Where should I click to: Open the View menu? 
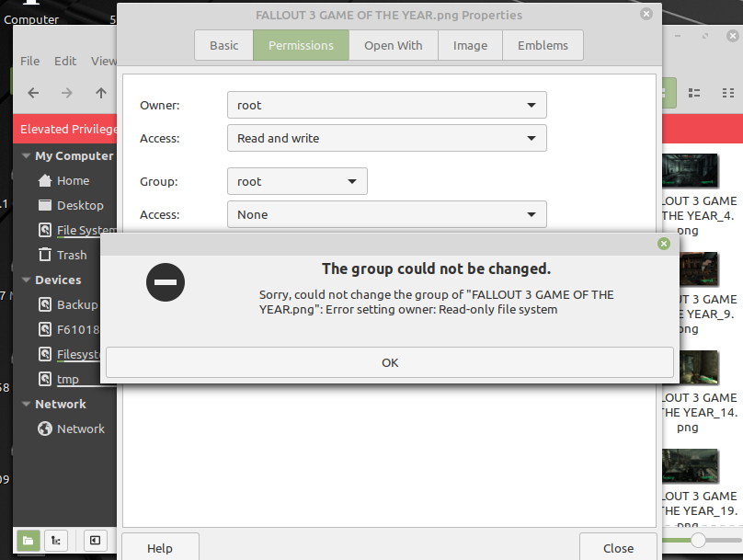[x=104, y=61]
